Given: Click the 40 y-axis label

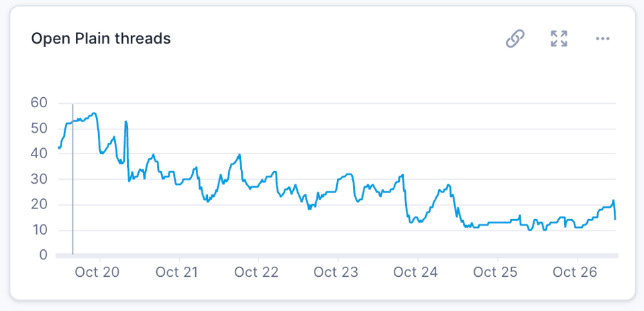Looking at the screenshot, I should pyautogui.click(x=39, y=153).
